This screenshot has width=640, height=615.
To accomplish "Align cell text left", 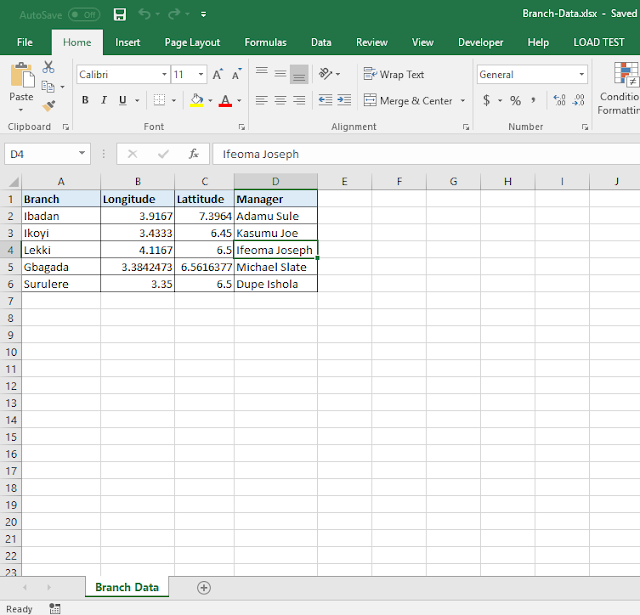I will [262, 100].
